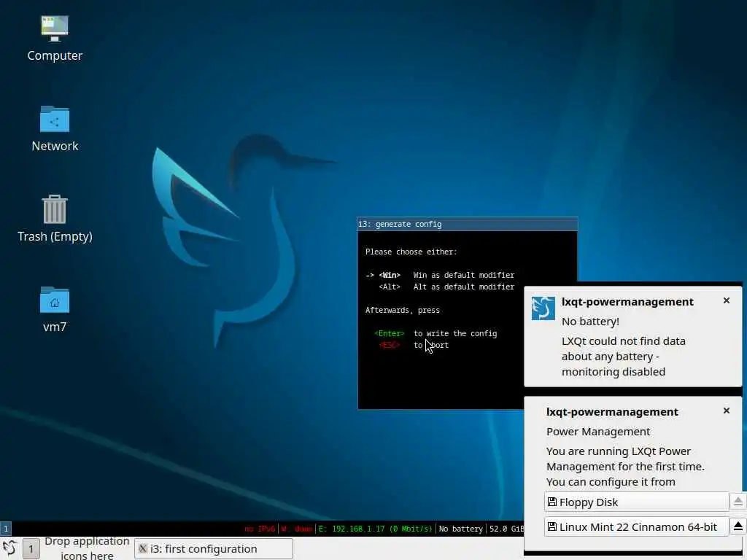Viewport: 747px width, 560px height.
Task: Eject Linux Mint 22 Cinnamon 64-bit disc
Action: [x=738, y=526]
